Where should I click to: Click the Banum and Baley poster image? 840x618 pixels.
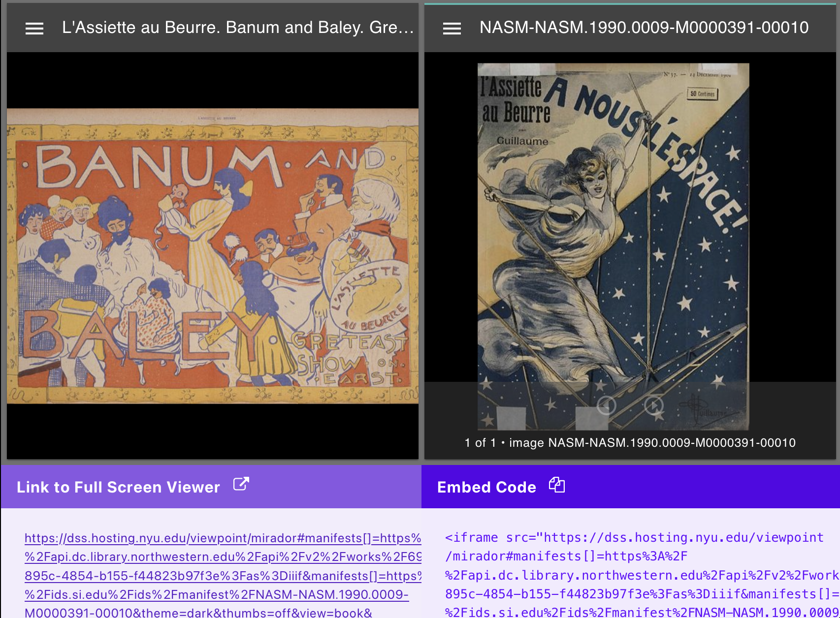(213, 256)
